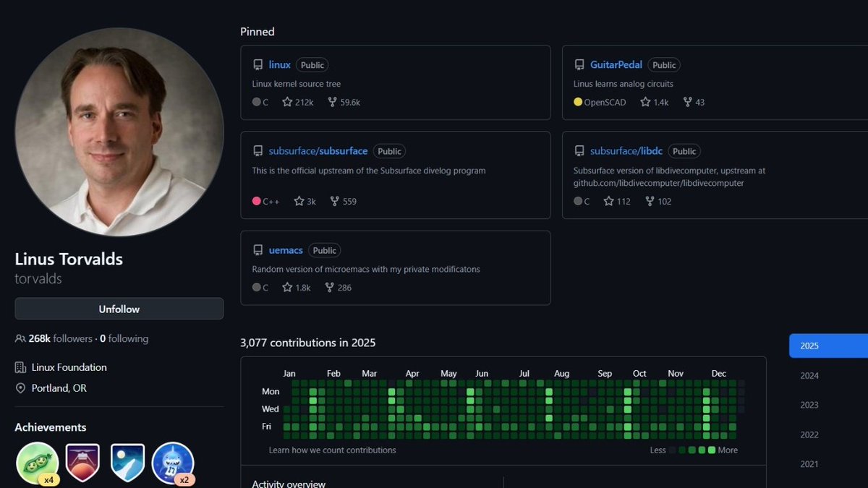Click the torvalds username text
This screenshot has width=868, height=488.
point(38,278)
